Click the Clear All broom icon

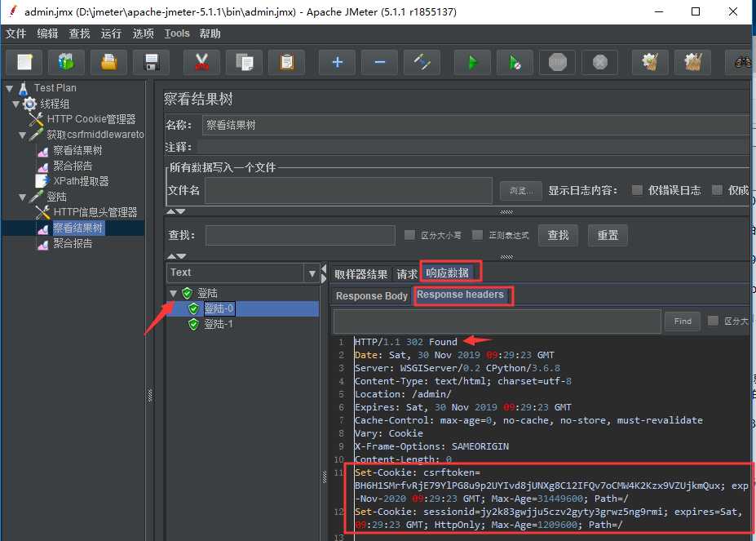(692, 62)
